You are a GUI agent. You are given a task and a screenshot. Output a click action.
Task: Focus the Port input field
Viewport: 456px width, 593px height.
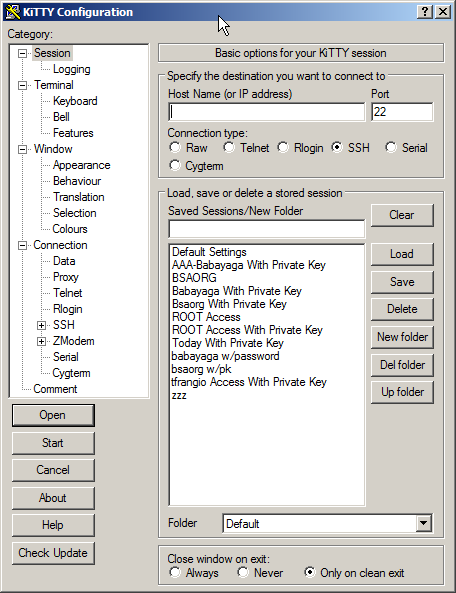click(x=402, y=112)
